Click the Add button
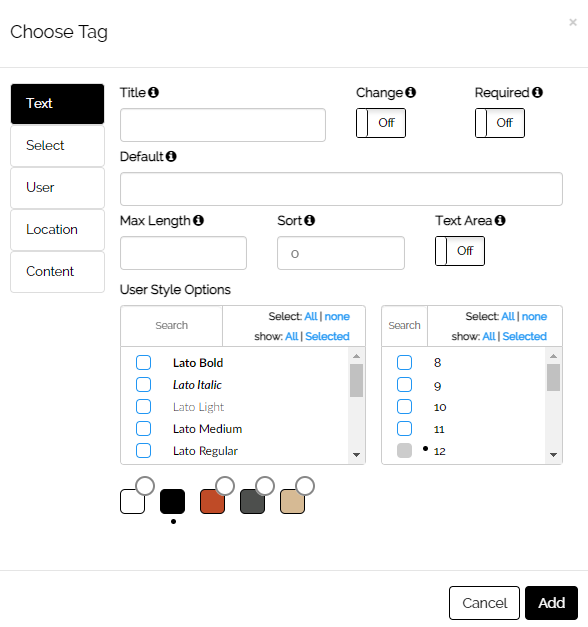 (x=551, y=603)
